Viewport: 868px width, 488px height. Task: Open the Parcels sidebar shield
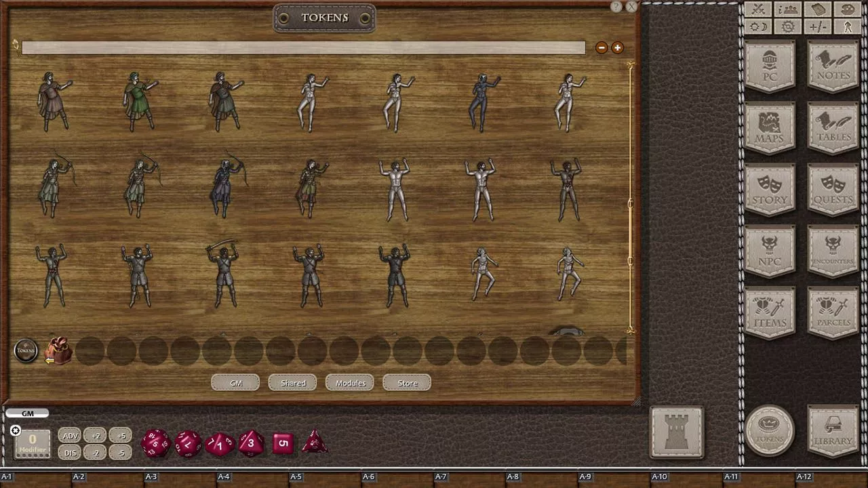tap(833, 312)
